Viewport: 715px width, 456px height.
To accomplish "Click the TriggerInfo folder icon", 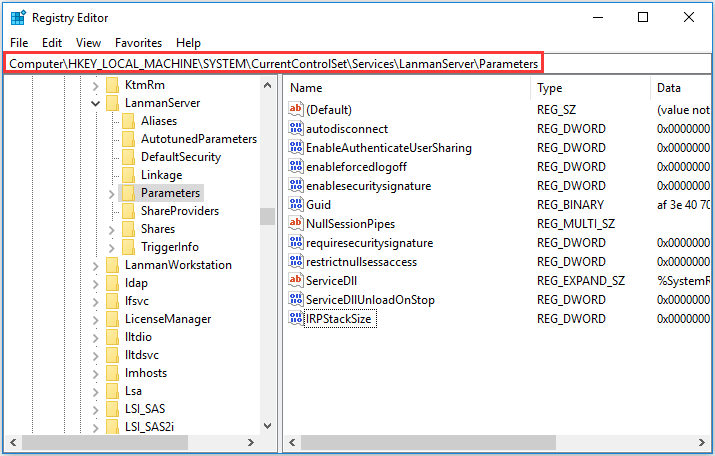I will [129, 247].
